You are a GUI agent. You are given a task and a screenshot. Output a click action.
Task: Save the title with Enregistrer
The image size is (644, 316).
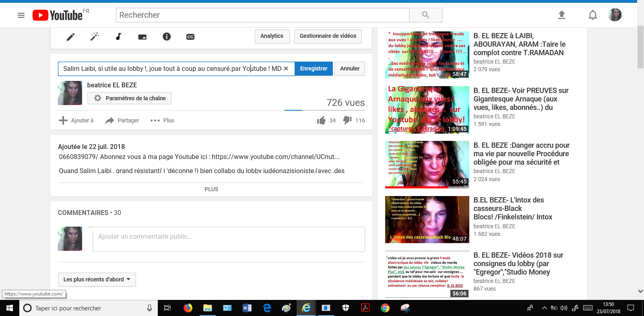pyautogui.click(x=314, y=68)
